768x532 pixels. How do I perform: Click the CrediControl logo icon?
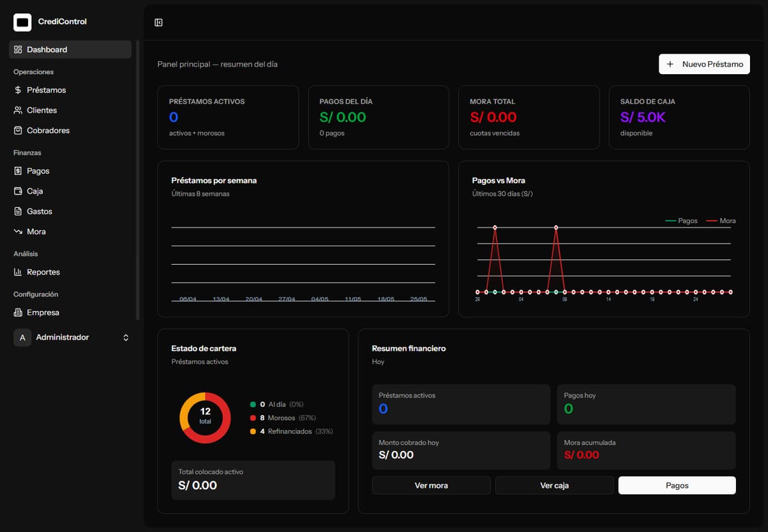tap(22, 22)
